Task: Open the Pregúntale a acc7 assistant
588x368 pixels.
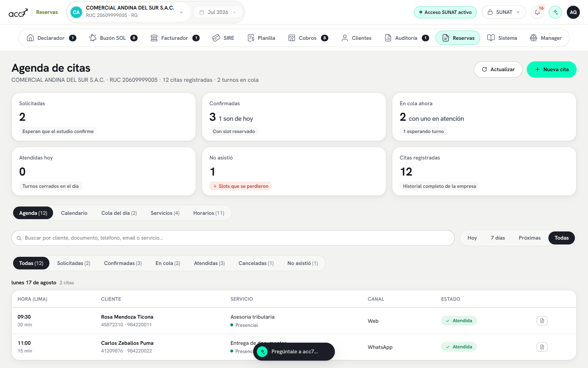Action: pyautogui.click(x=294, y=351)
